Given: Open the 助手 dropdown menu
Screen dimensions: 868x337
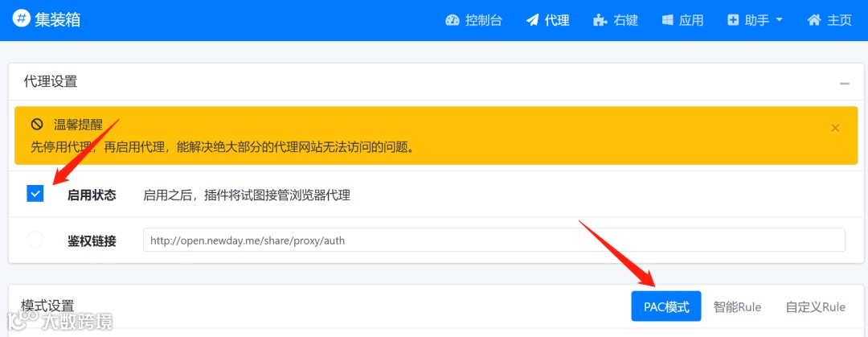Looking at the screenshot, I should pos(755,20).
